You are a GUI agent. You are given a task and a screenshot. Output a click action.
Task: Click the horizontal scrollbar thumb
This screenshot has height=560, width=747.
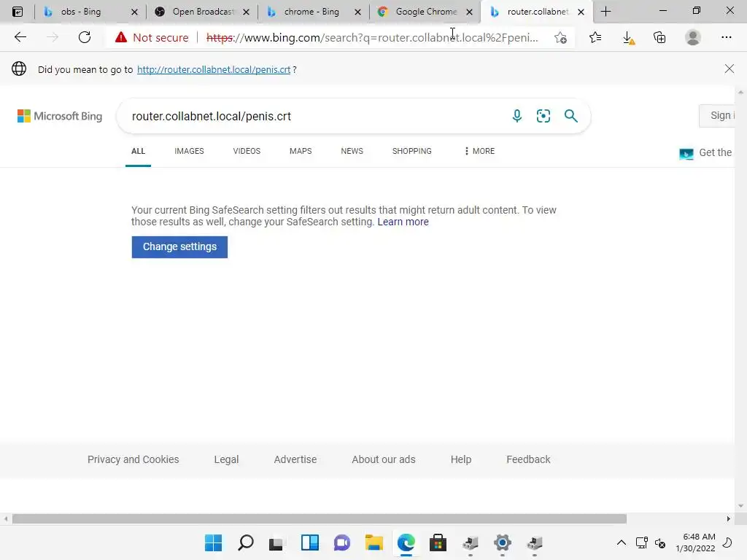coord(320,518)
